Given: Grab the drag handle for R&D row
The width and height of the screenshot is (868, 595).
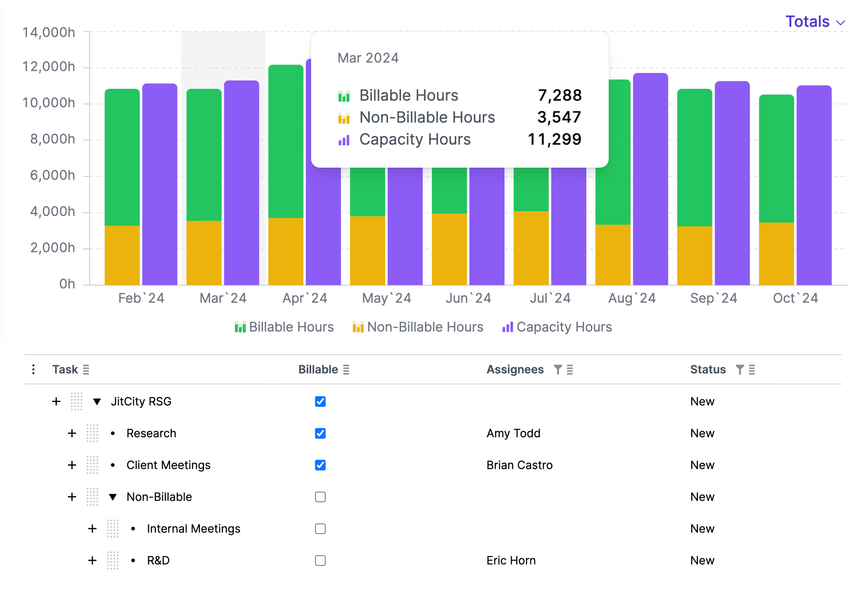Looking at the screenshot, I should point(112,560).
